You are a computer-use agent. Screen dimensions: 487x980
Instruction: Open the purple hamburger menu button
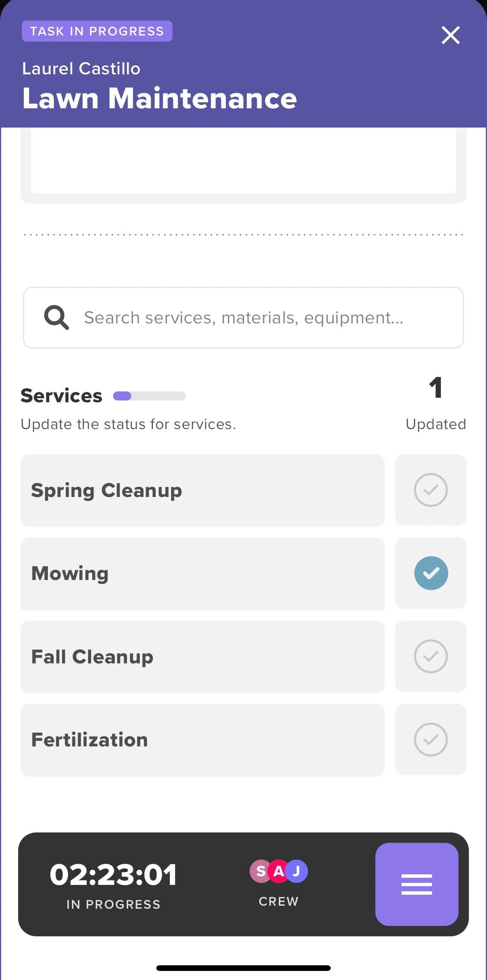417,884
